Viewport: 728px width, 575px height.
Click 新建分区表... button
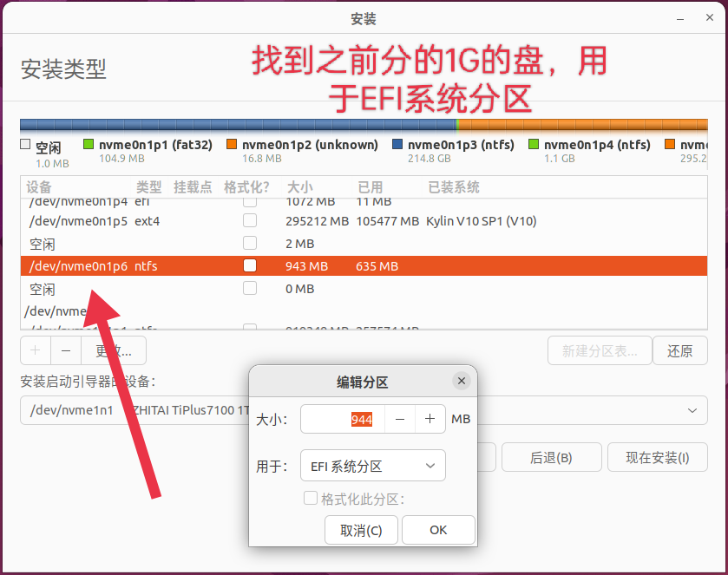599,350
